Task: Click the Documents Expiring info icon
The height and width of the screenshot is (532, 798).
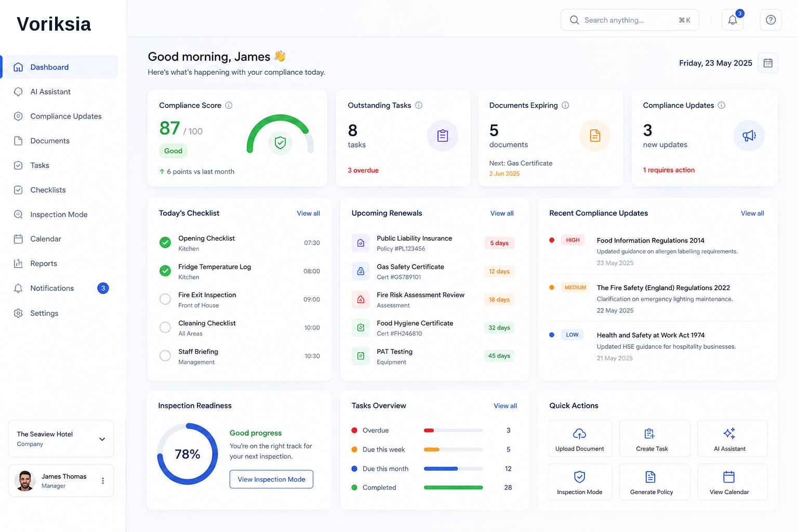Action: [x=565, y=105]
